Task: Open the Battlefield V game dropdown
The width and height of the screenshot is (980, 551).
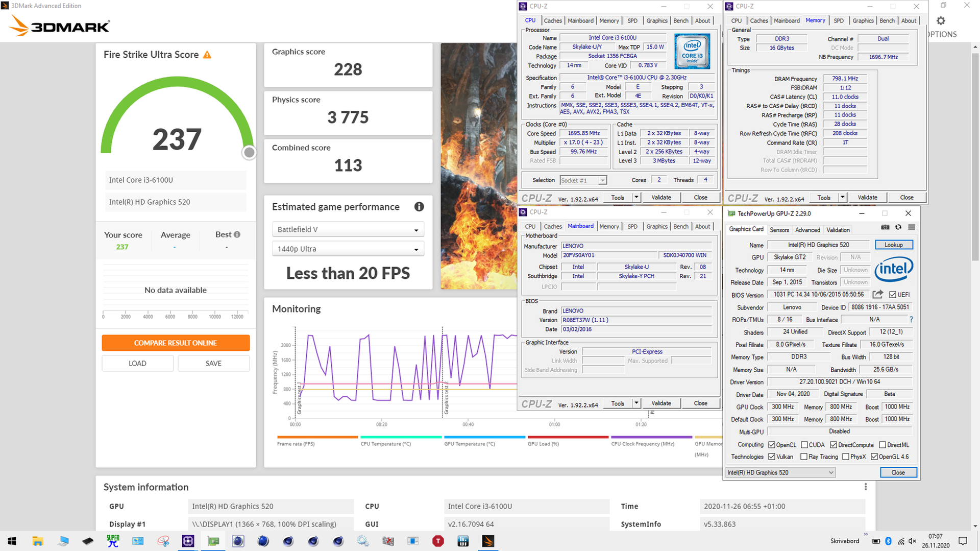Action: click(348, 230)
